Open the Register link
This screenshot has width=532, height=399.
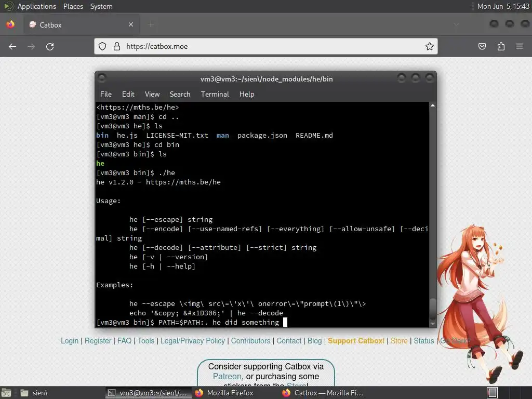click(x=98, y=341)
